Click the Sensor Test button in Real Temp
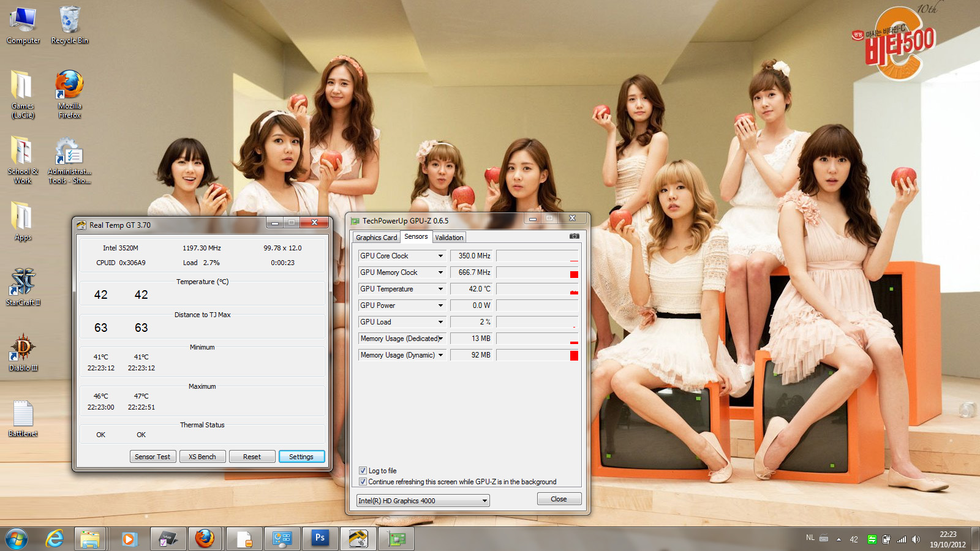The height and width of the screenshot is (551, 980). (153, 457)
